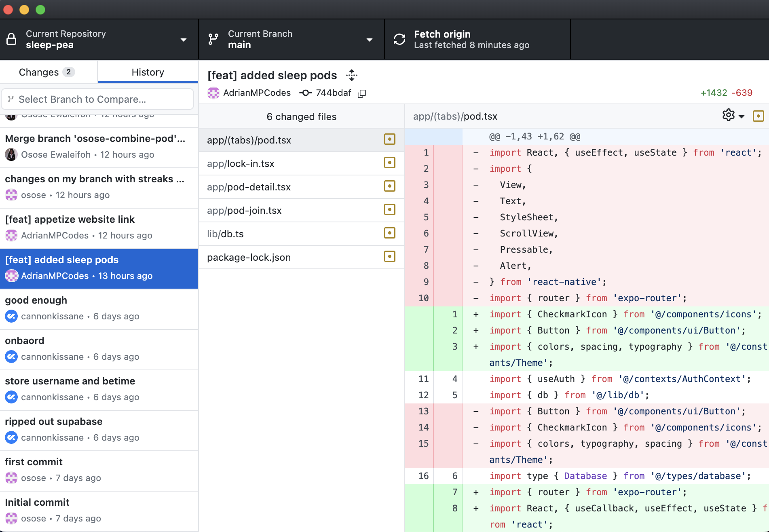Select app/pod-detail.tsx in changed files

pos(249,187)
